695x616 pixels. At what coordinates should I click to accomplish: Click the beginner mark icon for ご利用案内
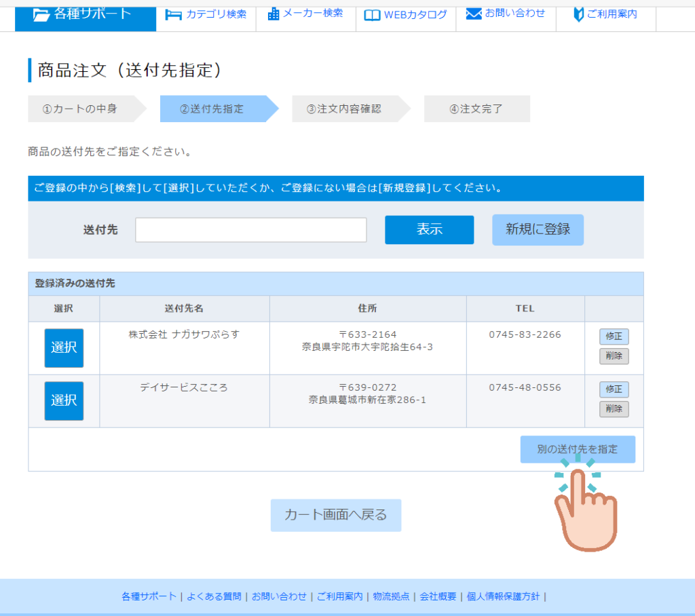578,14
